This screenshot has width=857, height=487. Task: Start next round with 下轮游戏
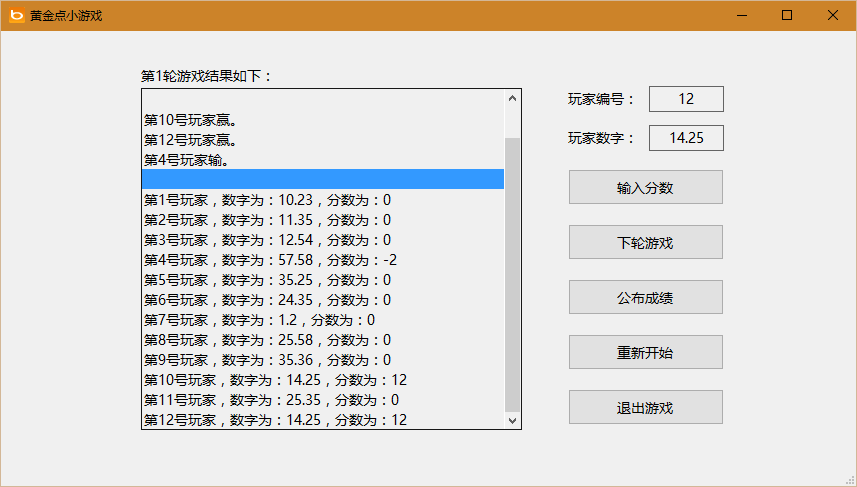click(645, 242)
